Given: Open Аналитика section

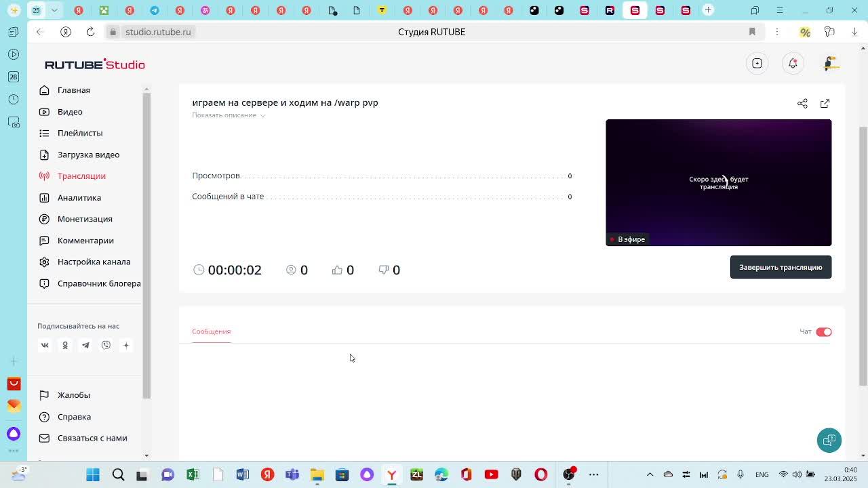Looking at the screenshot, I should click(79, 197).
